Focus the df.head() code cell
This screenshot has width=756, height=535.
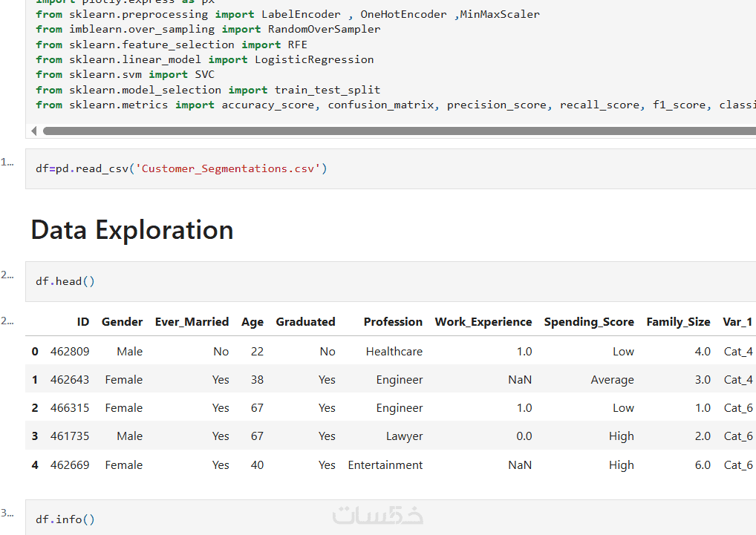click(371, 281)
